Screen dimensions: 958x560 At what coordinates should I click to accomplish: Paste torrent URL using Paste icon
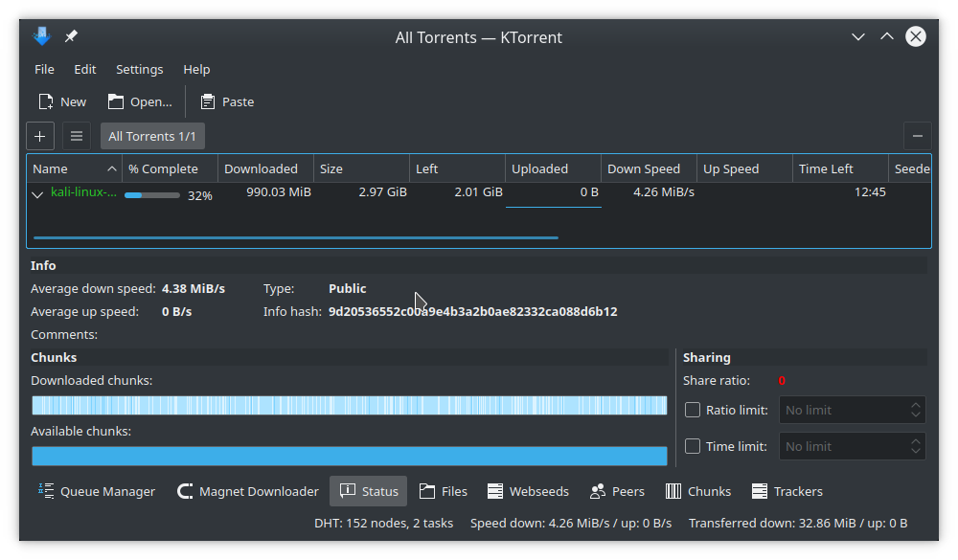coord(208,102)
